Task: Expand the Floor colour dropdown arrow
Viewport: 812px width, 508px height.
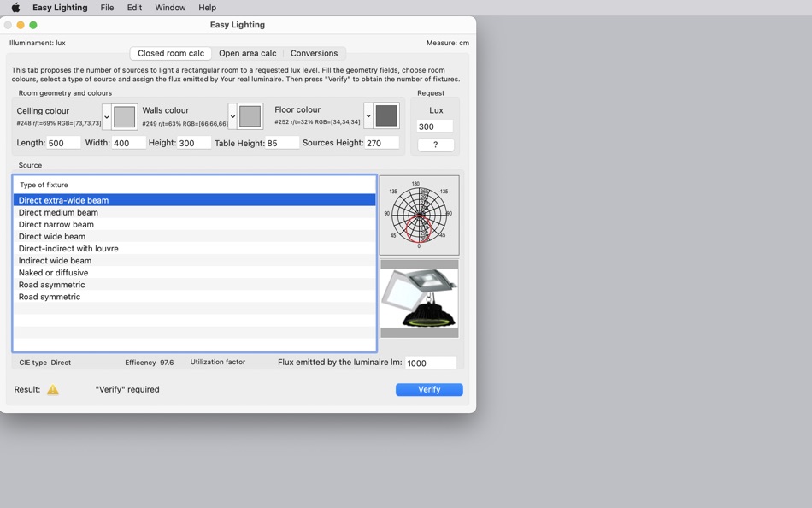Action: coord(368,115)
